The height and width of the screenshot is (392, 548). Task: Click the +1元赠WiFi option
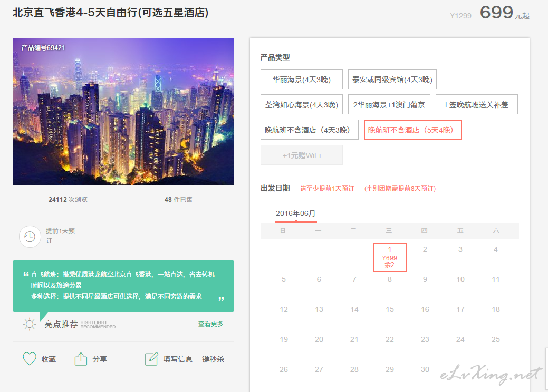[302, 155]
